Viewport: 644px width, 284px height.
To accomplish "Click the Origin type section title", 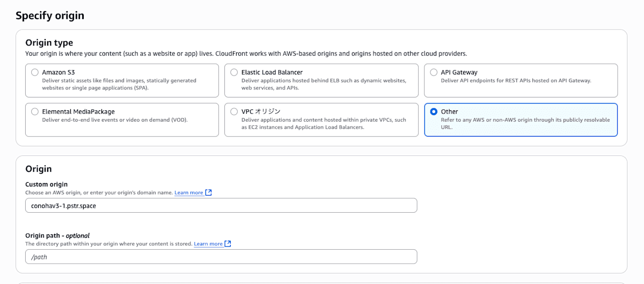I will [x=49, y=43].
